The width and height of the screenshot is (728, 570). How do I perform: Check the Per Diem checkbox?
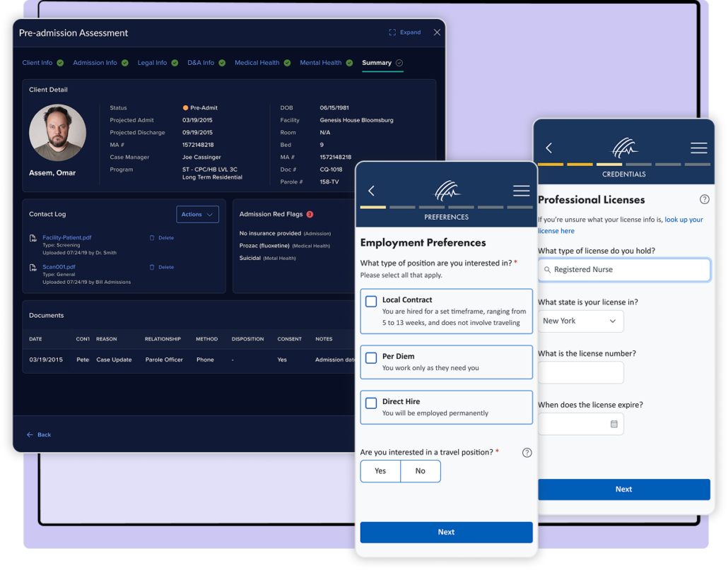371,357
